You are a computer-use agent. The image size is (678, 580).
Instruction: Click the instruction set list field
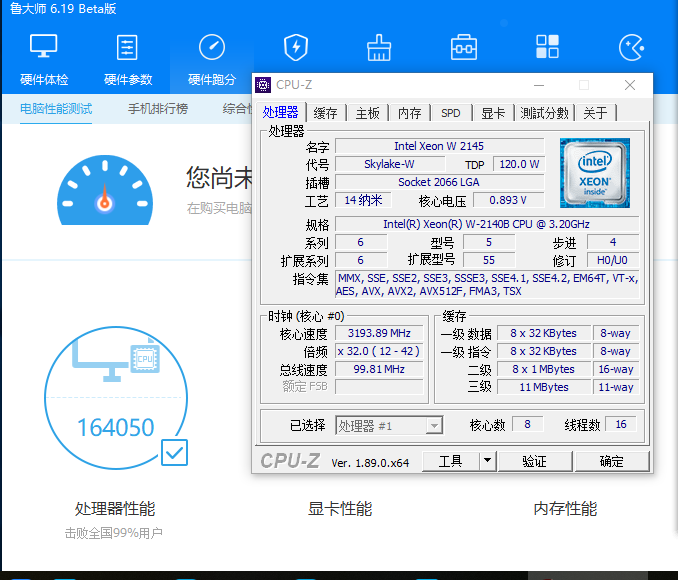(487, 285)
